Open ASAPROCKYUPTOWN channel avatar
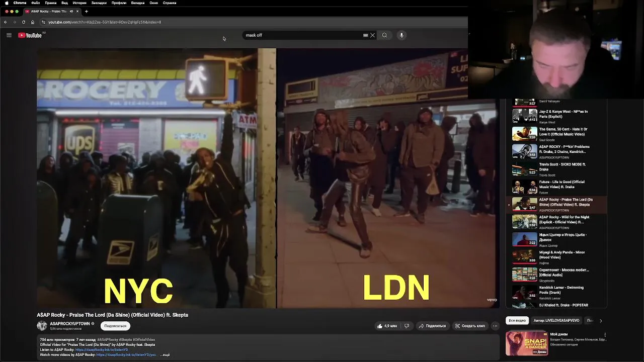Image resolution: width=644 pixels, height=362 pixels. tap(42, 326)
